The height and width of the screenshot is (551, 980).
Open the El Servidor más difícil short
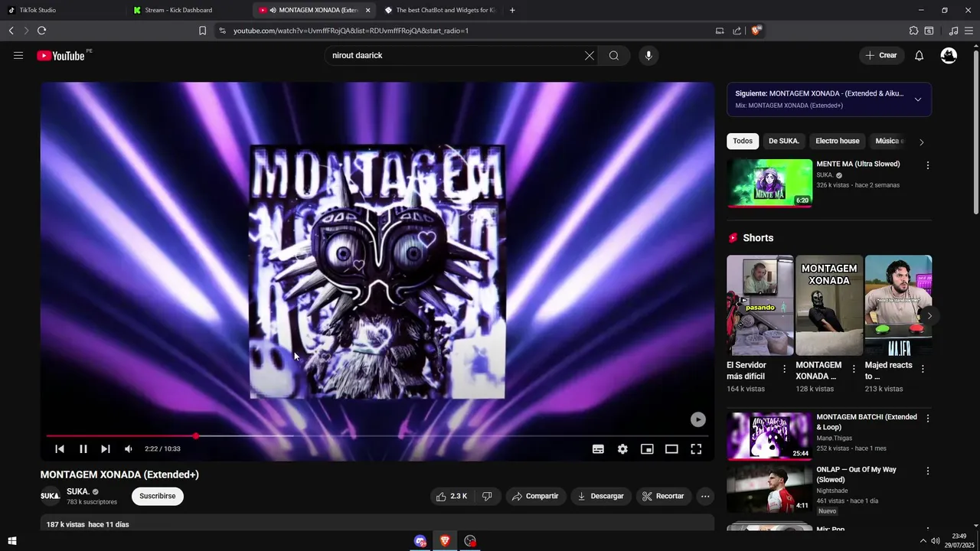(x=760, y=305)
